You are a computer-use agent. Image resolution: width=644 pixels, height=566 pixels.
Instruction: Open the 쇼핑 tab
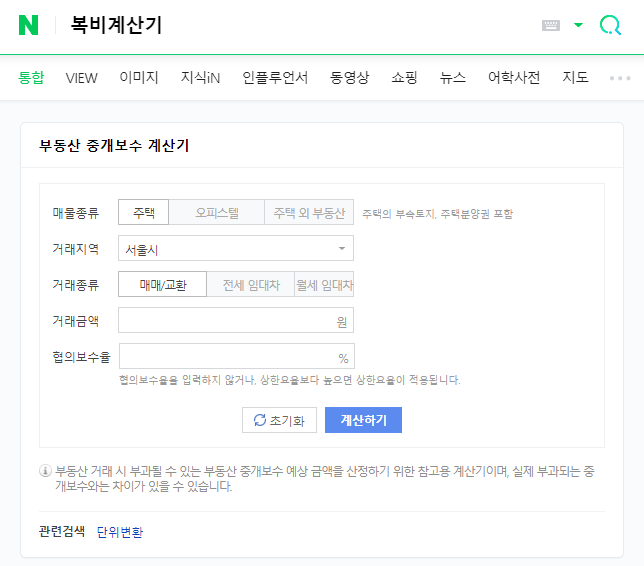pos(404,77)
